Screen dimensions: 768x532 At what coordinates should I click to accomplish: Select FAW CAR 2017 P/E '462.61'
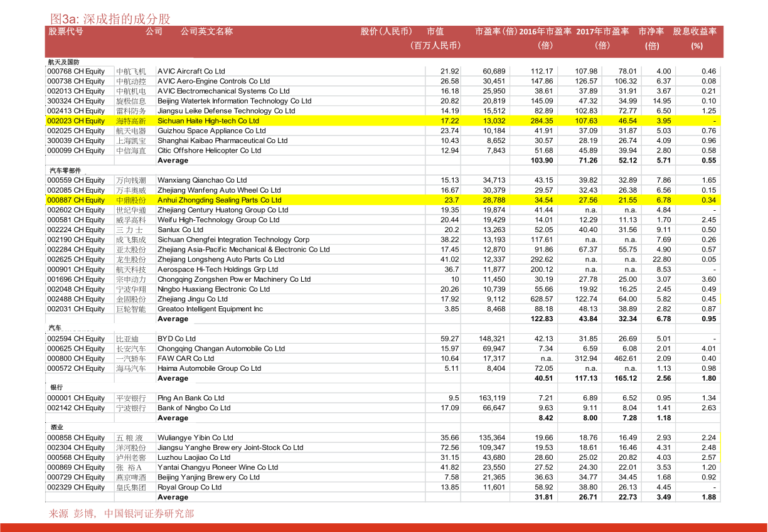(626, 358)
